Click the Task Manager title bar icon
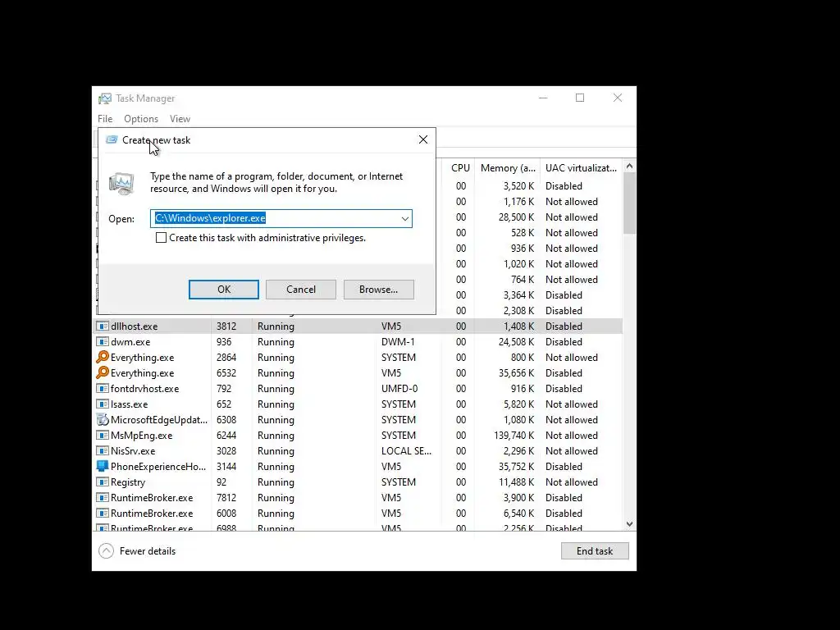This screenshot has height=630, width=840. click(105, 98)
